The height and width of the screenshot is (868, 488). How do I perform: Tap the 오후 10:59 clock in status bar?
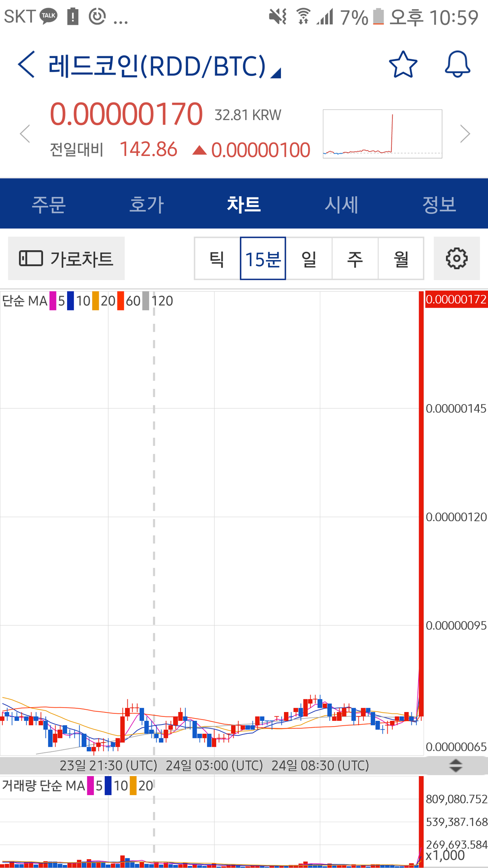[434, 17]
